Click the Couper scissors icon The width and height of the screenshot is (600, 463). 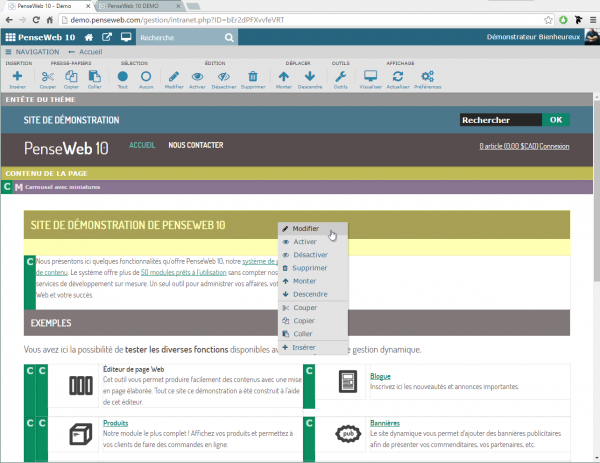coord(48,77)
